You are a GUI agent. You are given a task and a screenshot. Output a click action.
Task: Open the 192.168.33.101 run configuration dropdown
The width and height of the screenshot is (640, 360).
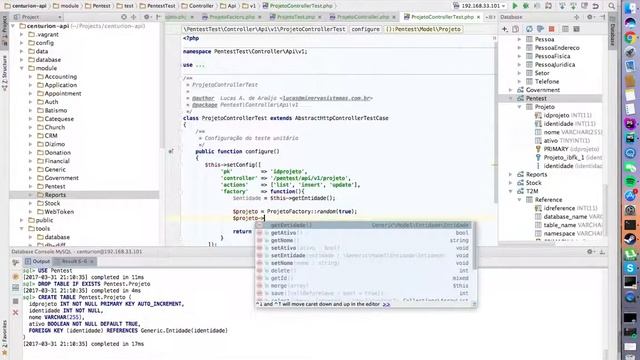coord(480,6)
